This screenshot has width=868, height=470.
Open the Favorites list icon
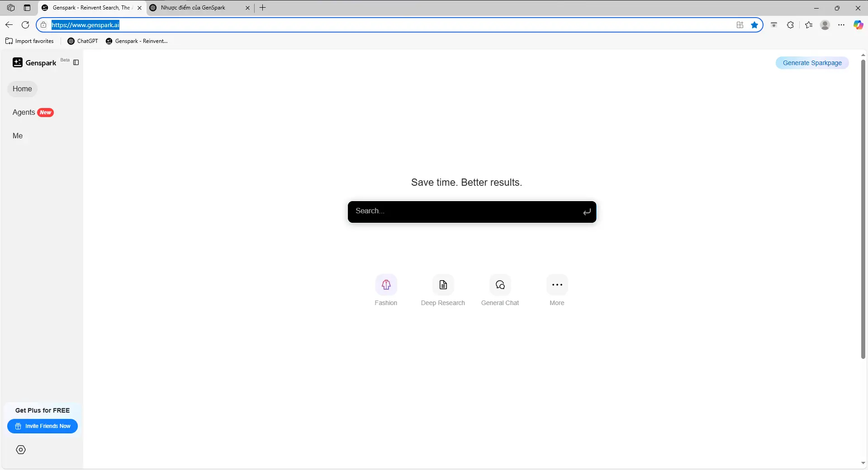[809, 25]
